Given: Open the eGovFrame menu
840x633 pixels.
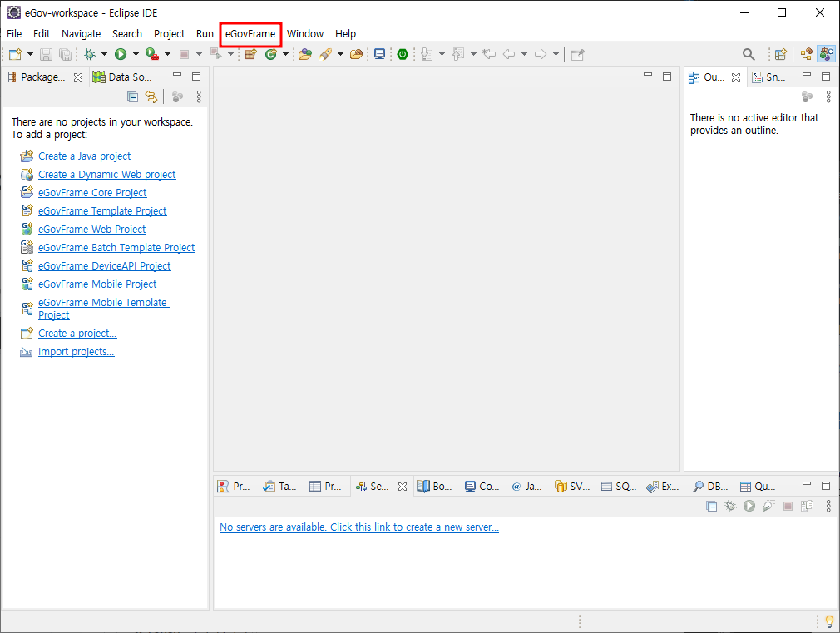Looking at the screenshot, I should tap(250, 34).
